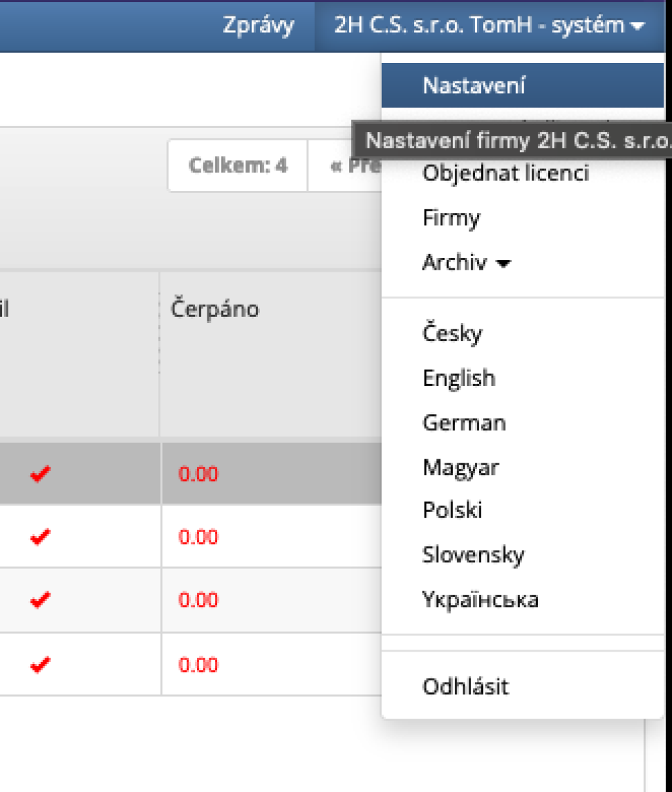Select German language option
This screenshot has height=792, width=672.
coord(464,423)
